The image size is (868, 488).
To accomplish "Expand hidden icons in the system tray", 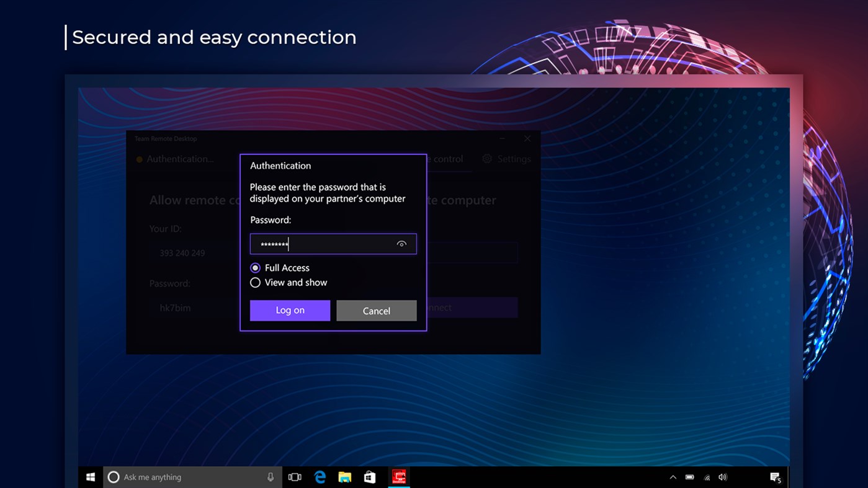I will point(673,477).
